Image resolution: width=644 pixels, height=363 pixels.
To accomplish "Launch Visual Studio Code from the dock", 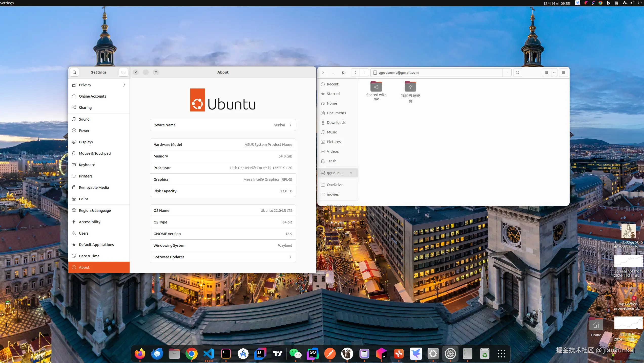I will point(209,354).
